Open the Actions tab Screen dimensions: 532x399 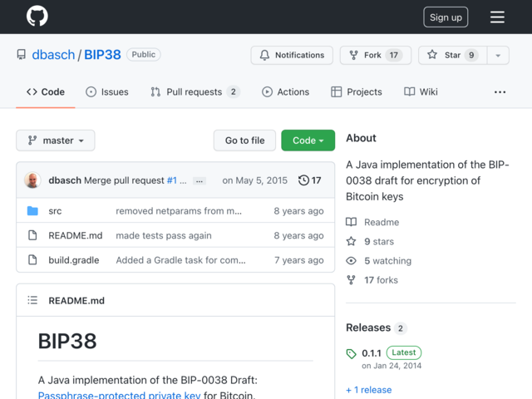pyautogui.click(x=285, y=92)
